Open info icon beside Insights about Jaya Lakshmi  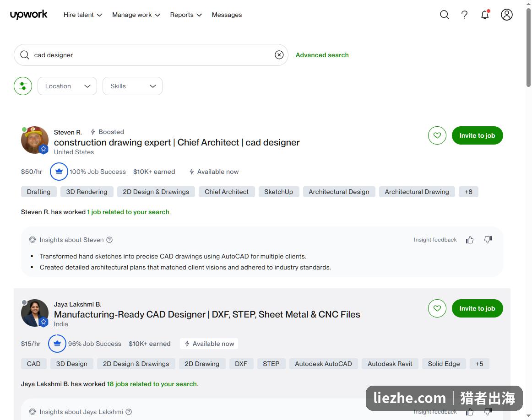[x=129, y=411]
